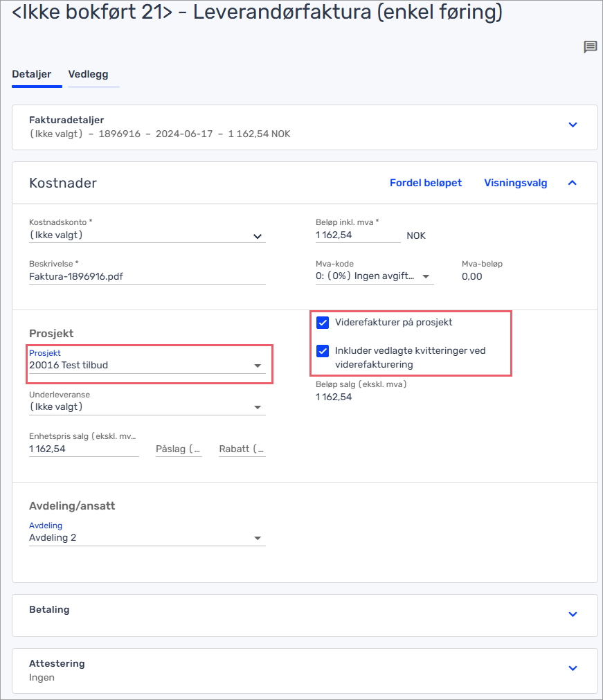The image size is (603, 700).
Task: Select the Detaljer tab
Action: (32, 75)
